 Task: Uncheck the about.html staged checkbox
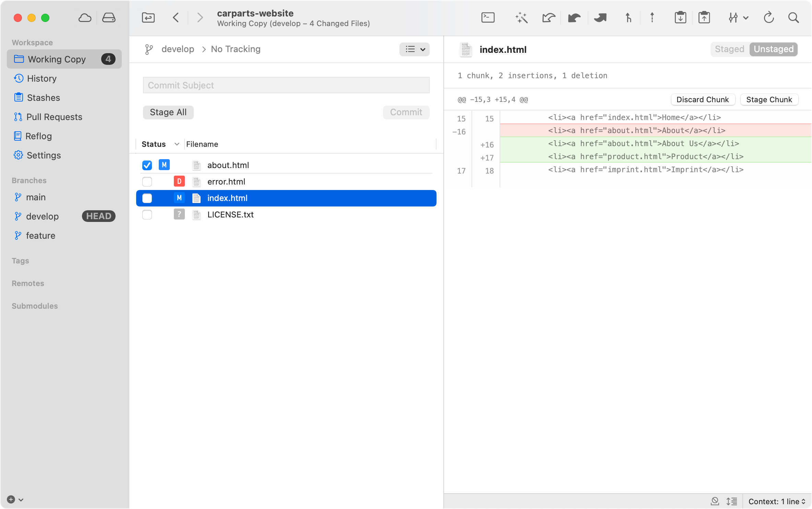[x=147, y=165]
